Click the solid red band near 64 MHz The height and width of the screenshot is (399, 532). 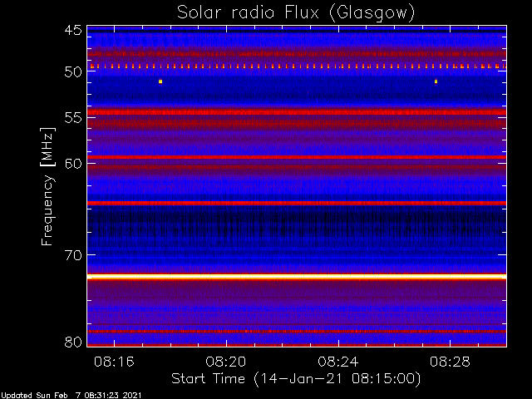[x=297, y=203]
